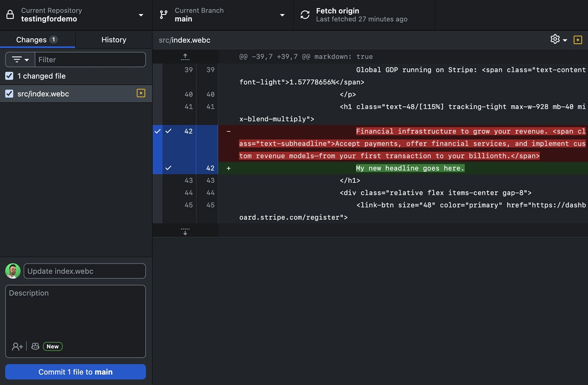Uncheck the '1 changed file' checkbox

[x=9, y=76]
